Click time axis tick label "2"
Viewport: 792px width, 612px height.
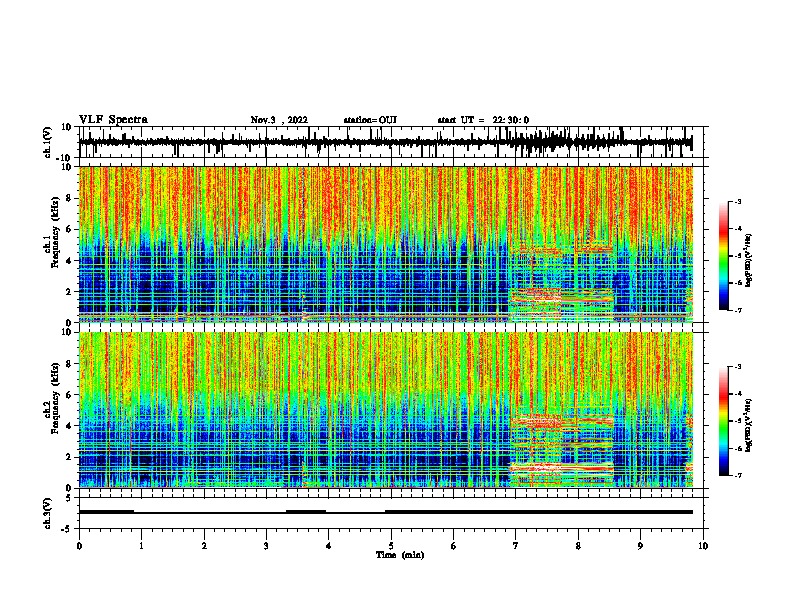204,546
